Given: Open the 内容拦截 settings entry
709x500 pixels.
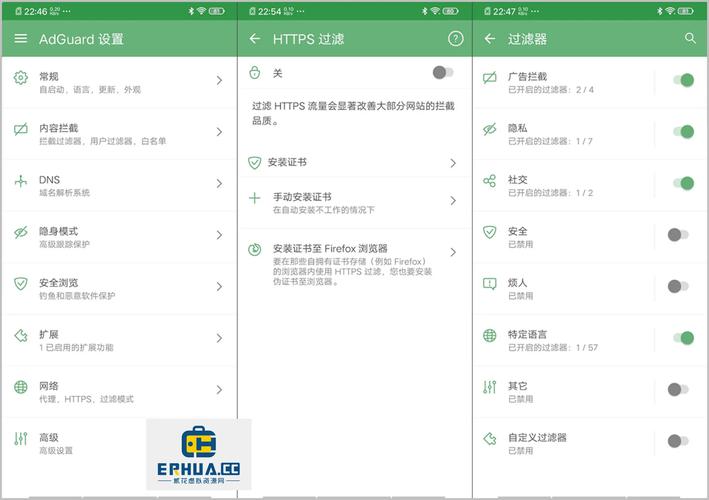Looking at the screenshot, I should 119,134.
